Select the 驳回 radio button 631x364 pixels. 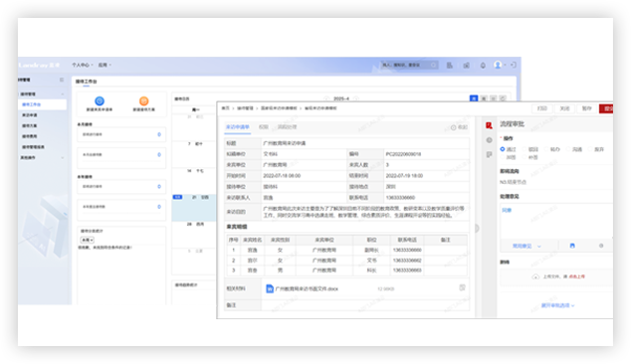coord(525,149)
